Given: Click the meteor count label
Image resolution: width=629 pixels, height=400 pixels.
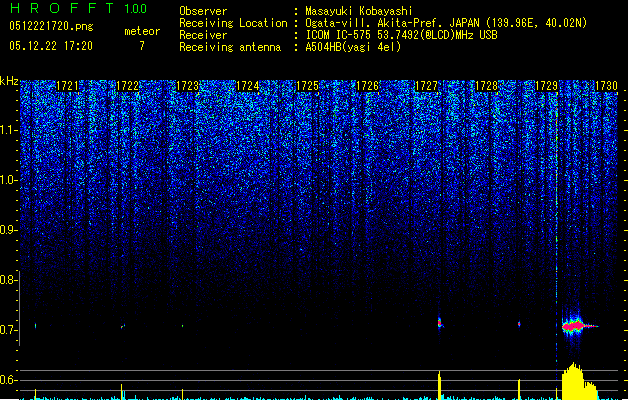Looking at the screenshot, I should [142, 31].
